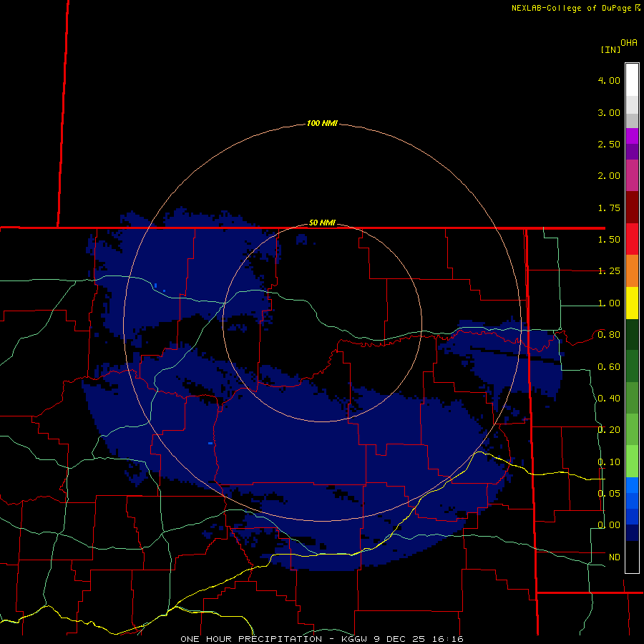This screenshot has width=644, height=644.
Task: Click the 1.00 legend value
Action: pos(609,303)
